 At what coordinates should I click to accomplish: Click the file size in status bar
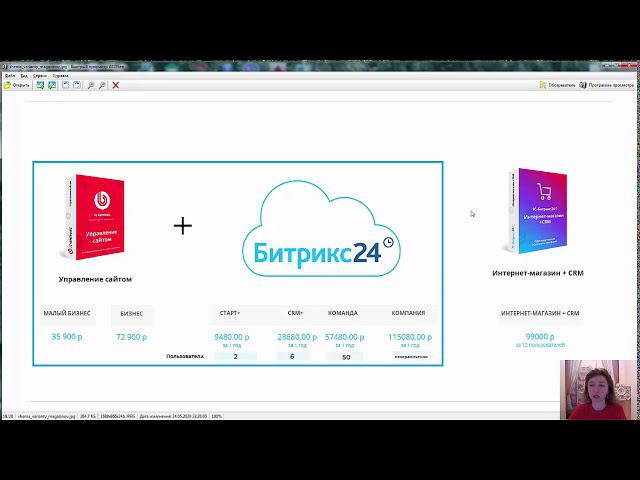[x=88, y=416]
